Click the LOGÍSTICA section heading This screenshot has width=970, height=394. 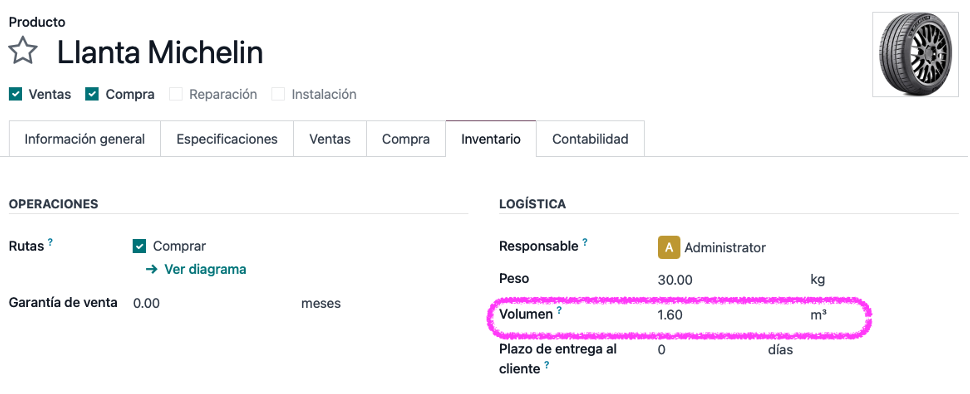click(x=532, y=203)
